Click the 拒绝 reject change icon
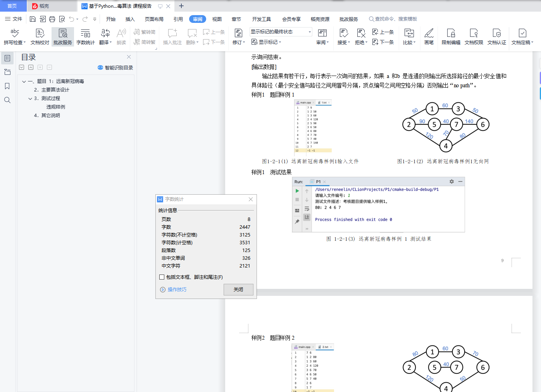Viewport: 541px width, 392px height. pyautogui.click(x=361, y=33)
